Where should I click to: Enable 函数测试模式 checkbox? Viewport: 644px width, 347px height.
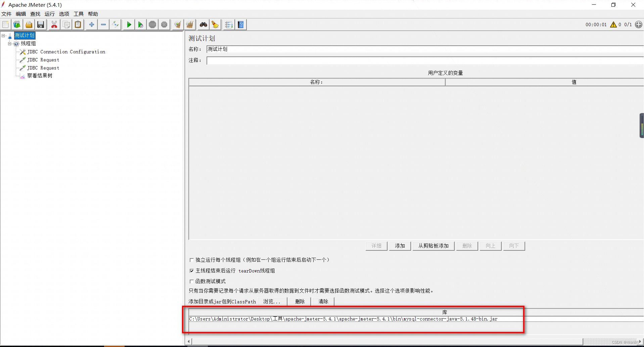[x=192, y=281]
